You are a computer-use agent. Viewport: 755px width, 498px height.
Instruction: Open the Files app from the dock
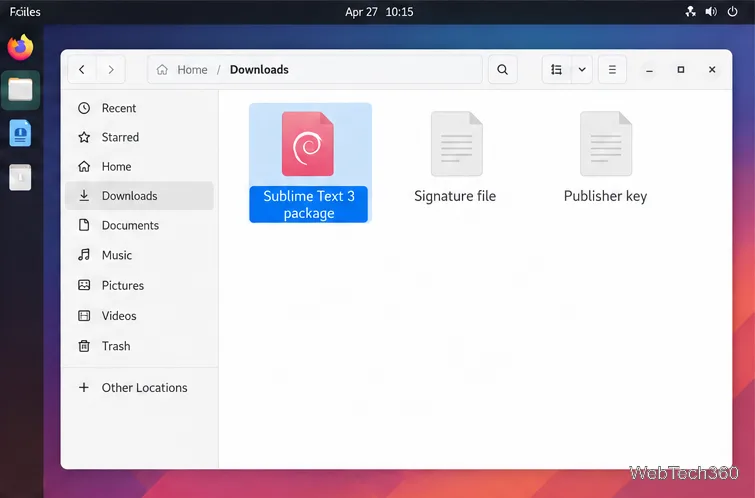click(20, 90)
